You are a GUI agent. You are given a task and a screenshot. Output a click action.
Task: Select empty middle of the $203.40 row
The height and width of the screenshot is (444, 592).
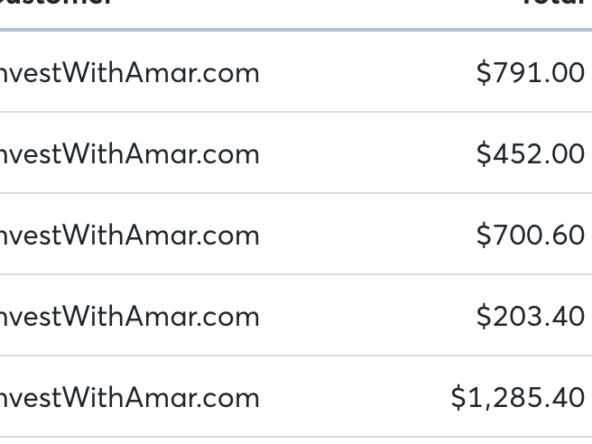[x=366, y=315]
